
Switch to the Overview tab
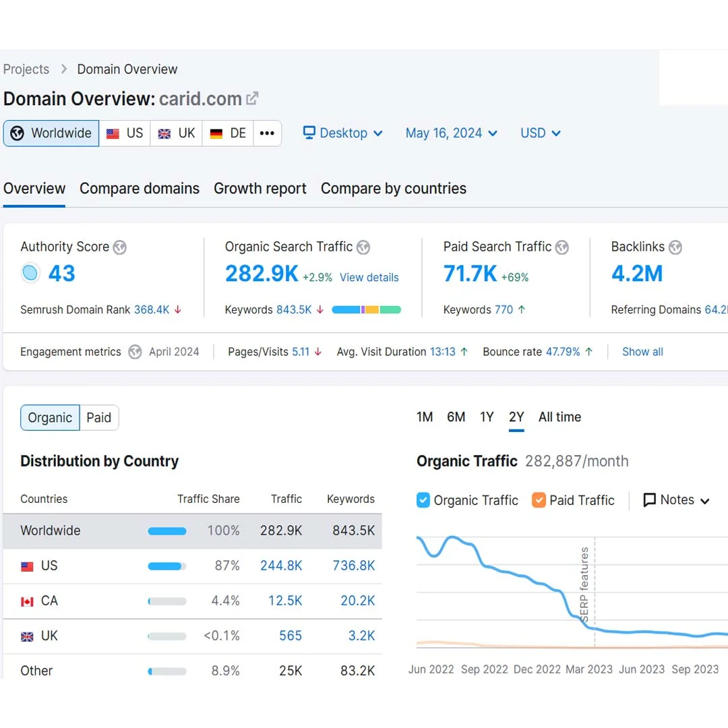point(34,189)
